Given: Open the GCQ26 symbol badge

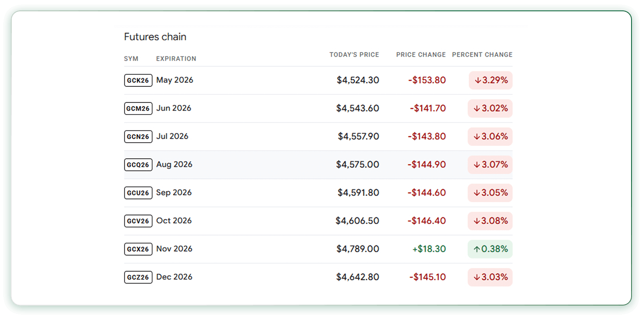Looking at the screenshot, I should (x=138, y=165).
